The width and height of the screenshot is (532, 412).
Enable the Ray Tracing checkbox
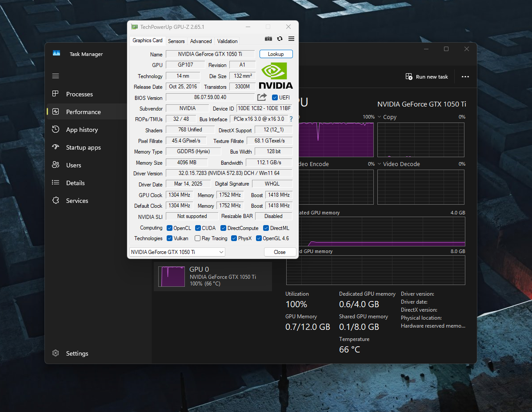(197, 238)
